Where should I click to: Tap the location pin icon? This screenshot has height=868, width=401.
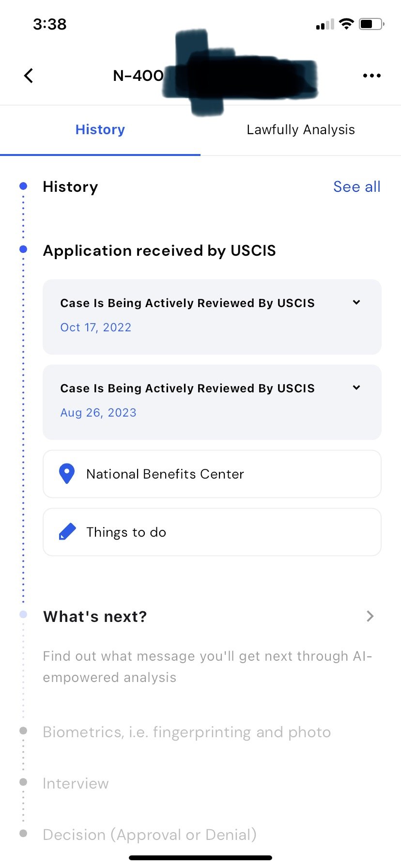pos(66,474)
